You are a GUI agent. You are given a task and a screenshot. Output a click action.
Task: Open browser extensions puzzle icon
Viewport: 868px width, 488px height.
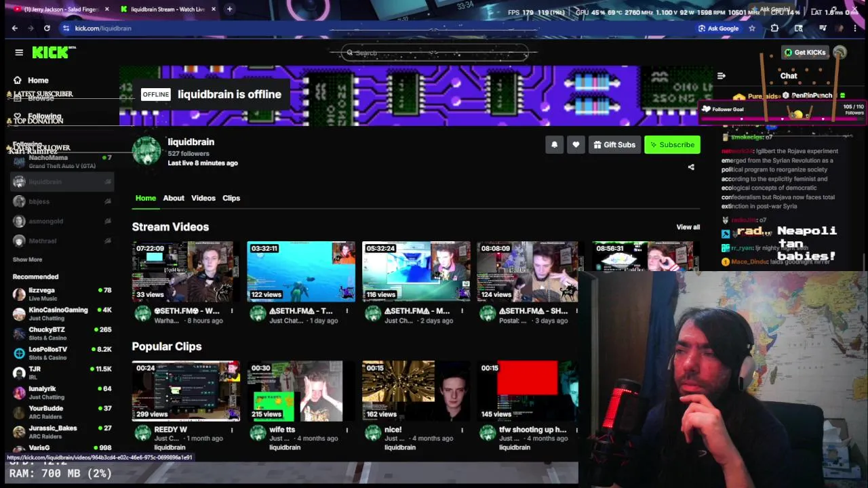click(x=774, y=28)
